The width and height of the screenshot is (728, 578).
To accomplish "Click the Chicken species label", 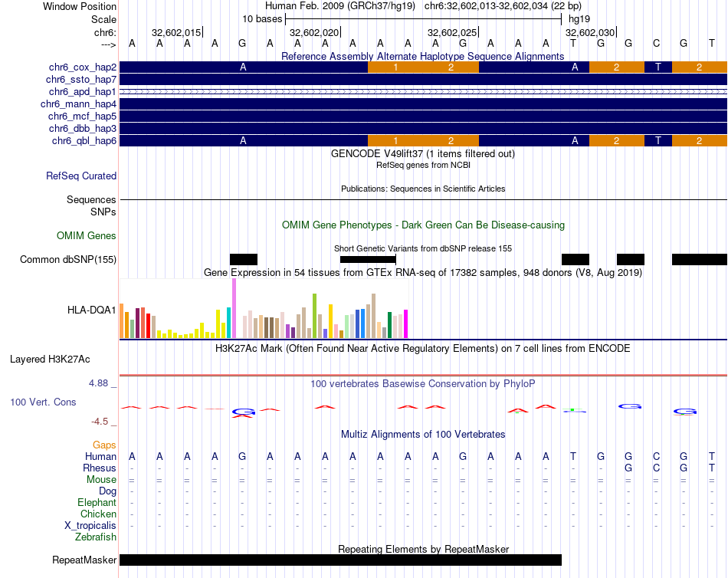I will 98,514.
